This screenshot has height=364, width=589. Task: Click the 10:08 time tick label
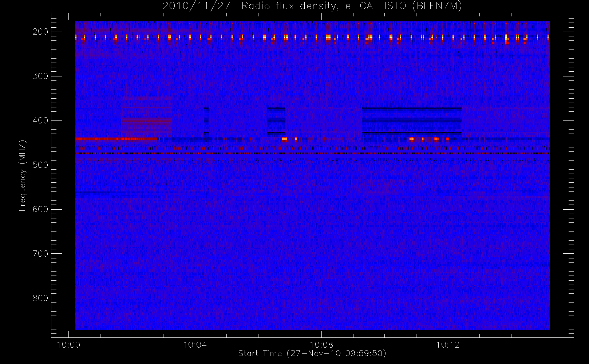tap(321, 345)
